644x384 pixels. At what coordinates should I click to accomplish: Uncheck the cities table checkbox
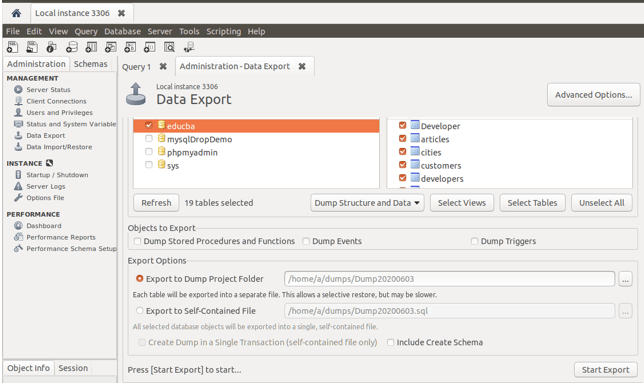coord(402,152)
